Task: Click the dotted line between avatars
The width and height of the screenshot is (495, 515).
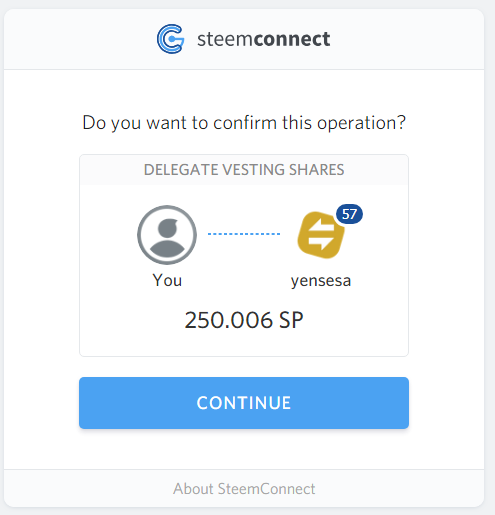Action: pyautogui.click(x=244, y=234)
